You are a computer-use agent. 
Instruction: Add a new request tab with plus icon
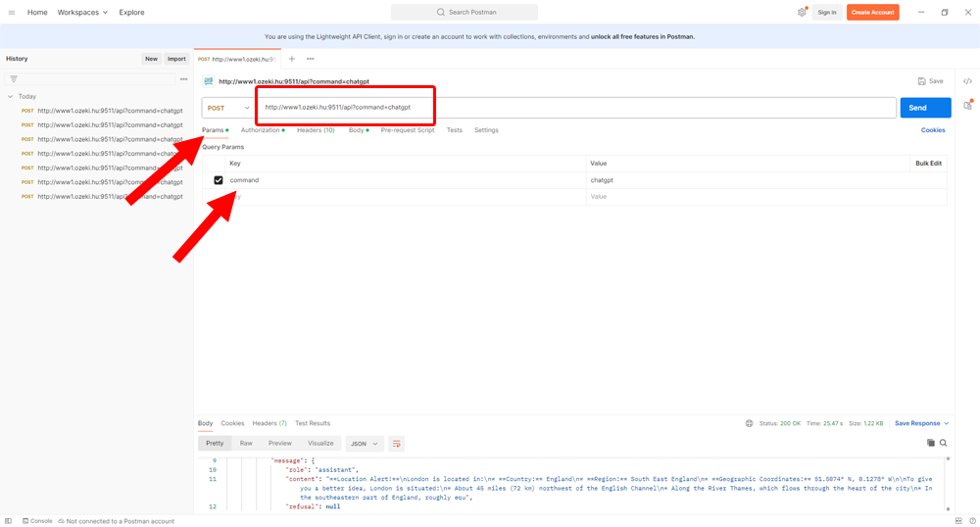pyautogui.click(x=292, y=59)
